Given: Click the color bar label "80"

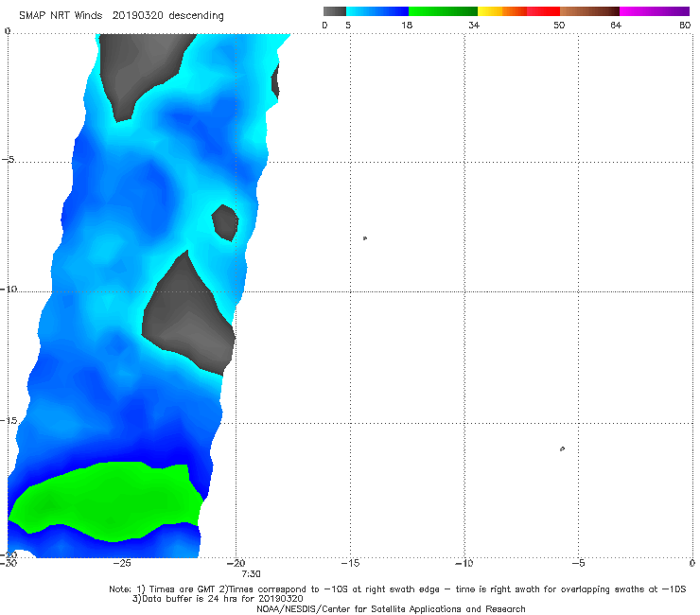Looking at the screenshot, I should (x=685, y=26).
